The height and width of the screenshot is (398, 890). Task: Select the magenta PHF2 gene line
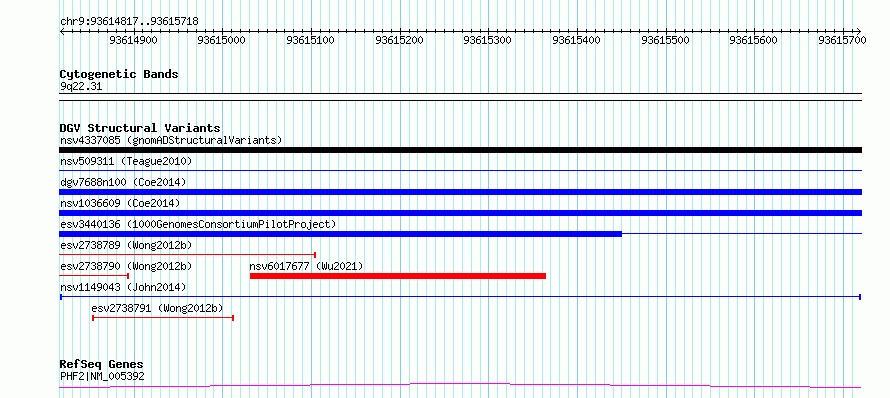point(460,386)
